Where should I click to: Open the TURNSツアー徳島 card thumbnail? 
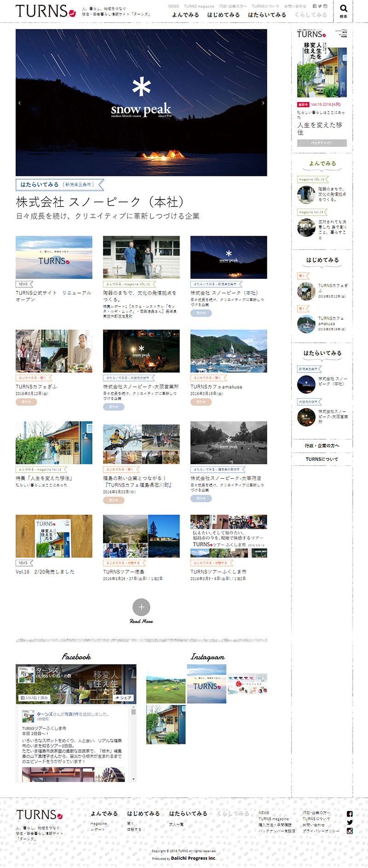click(x=141, y=536)
